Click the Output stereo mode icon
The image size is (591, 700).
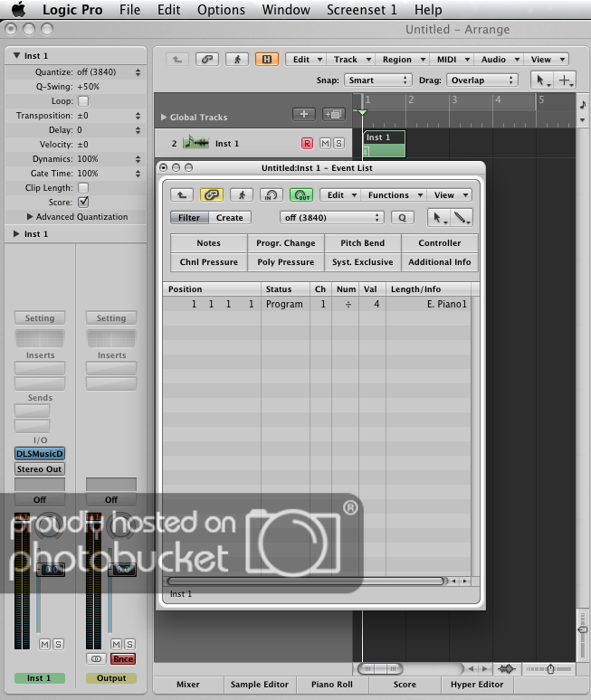(x=96, y=659)
